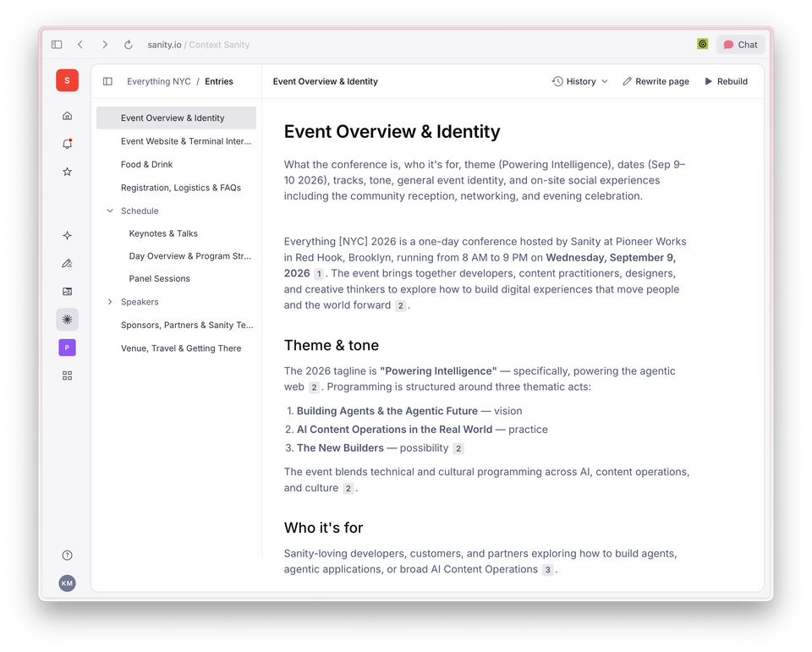Click the Rewrite page button
This screenshot has height=652, width=812.
coord(656,81)
